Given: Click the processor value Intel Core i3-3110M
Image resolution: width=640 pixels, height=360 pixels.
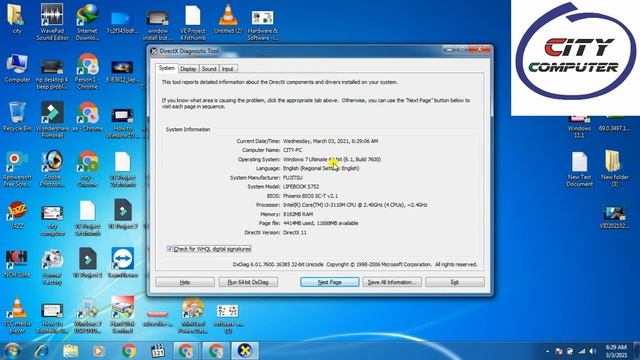Looking at the screenshot, I should 355,205.
